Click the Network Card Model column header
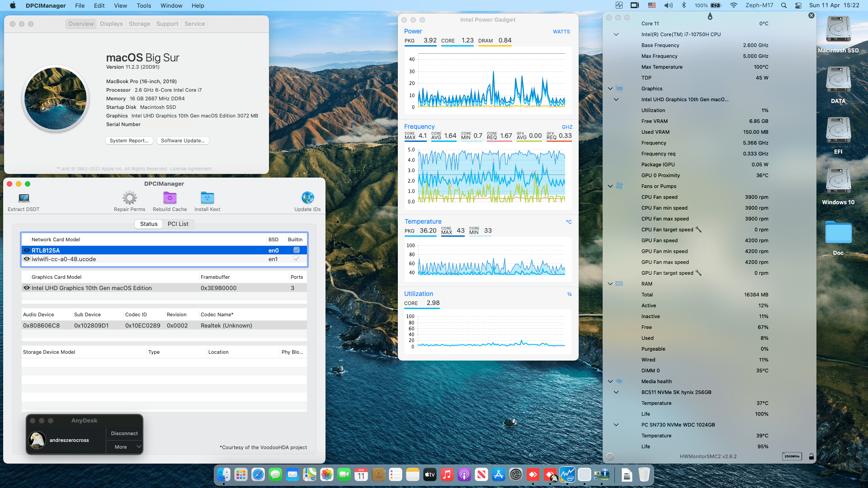 pyautogui.click(x=56, y=239)
